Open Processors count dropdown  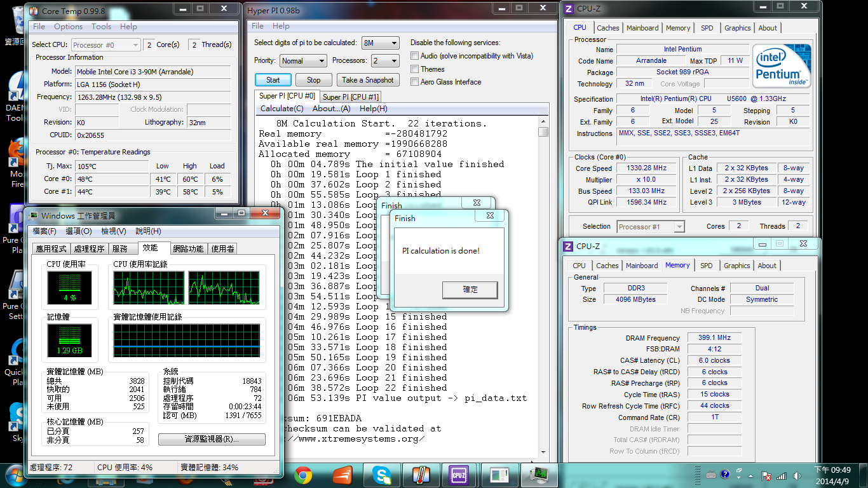click(x=385, y=60)
